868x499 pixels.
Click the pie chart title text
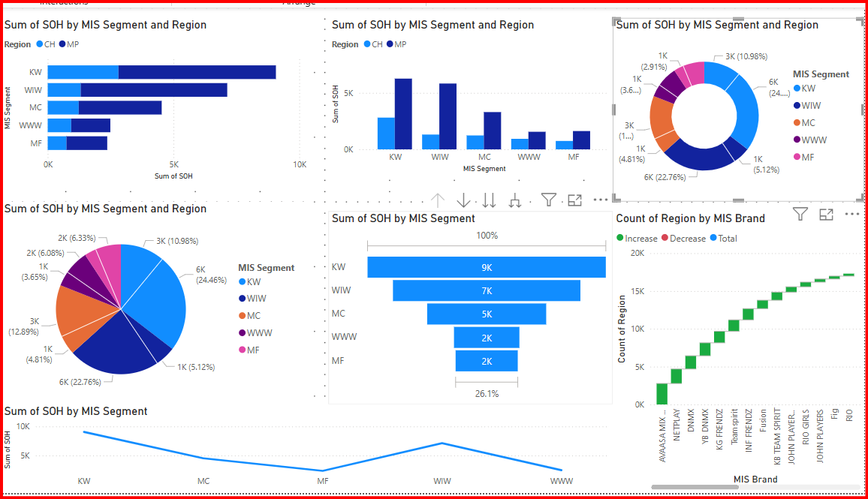(105, 209)
